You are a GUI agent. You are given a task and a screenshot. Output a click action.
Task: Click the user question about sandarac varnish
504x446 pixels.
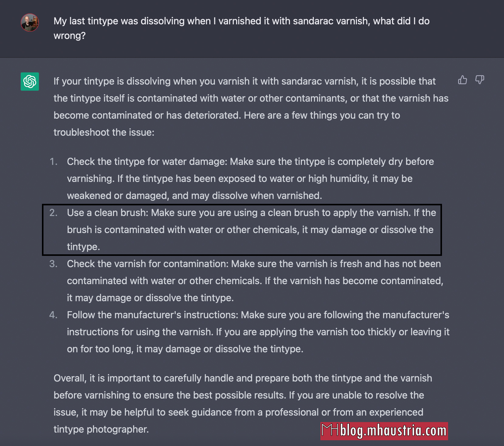tap(242, 28)
